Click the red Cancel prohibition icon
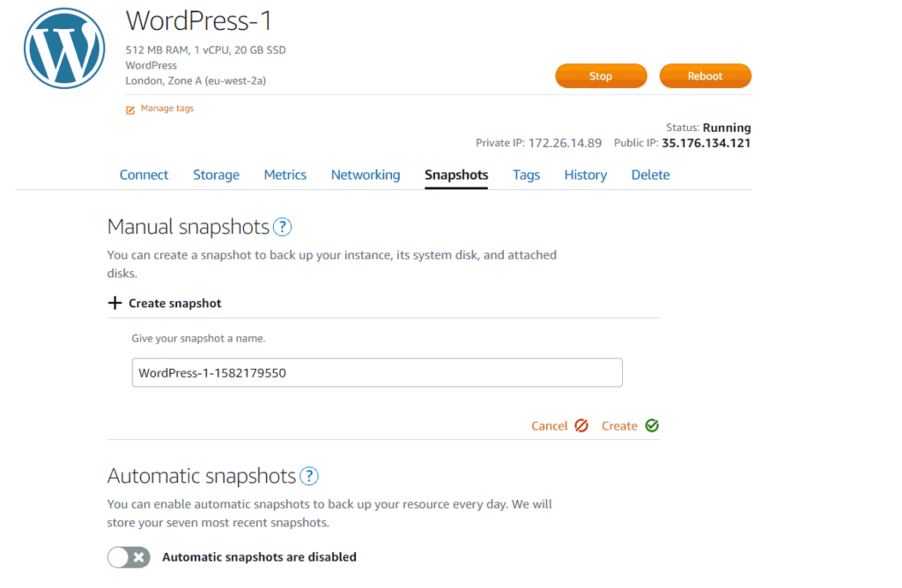Image resolution: width=902 pixels, height=588 pixels. [x=582, y=425]
